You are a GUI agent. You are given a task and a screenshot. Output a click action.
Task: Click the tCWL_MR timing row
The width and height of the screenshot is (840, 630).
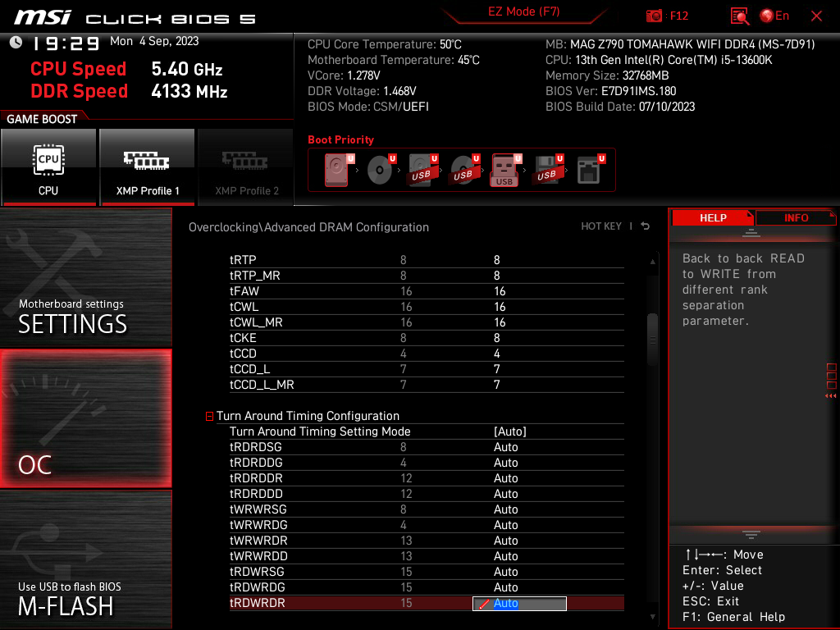point(427,322)
